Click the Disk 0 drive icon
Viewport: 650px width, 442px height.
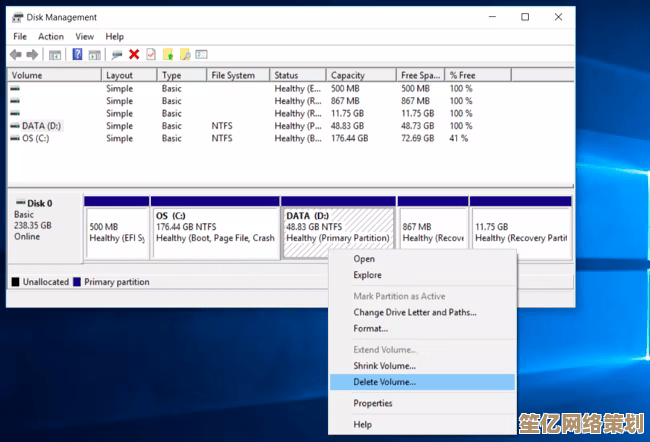click(x=20, y=203)
